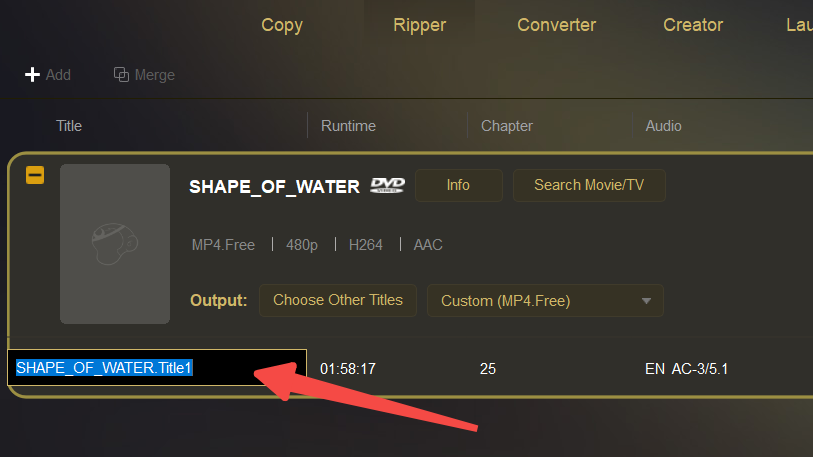This screenshot has height=457, width=813.
Task: Click the Merge icon
Action: pos(121,75)
